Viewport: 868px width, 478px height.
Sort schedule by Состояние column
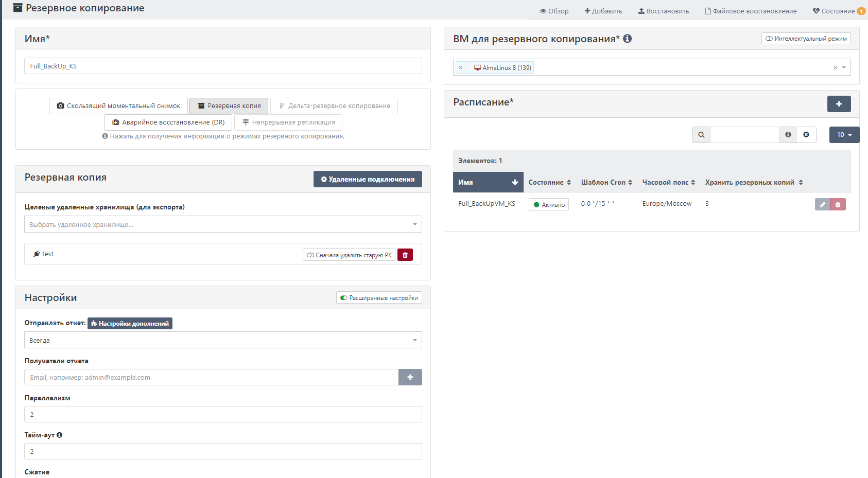[x=549, y=182]
